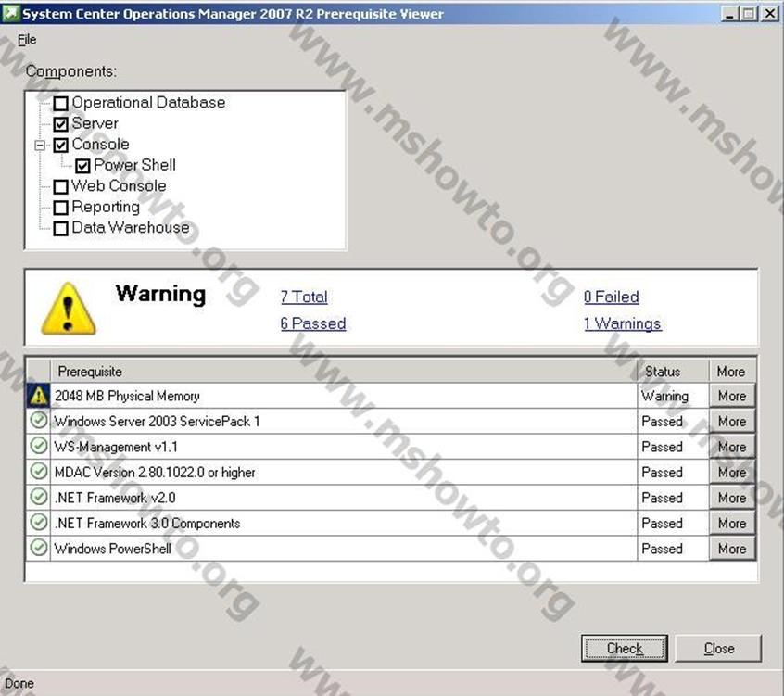The height and width of the screenshot is (696, 784).
Task: Select the 'WS-Management v1.1' row text
Action: (116, 447)
